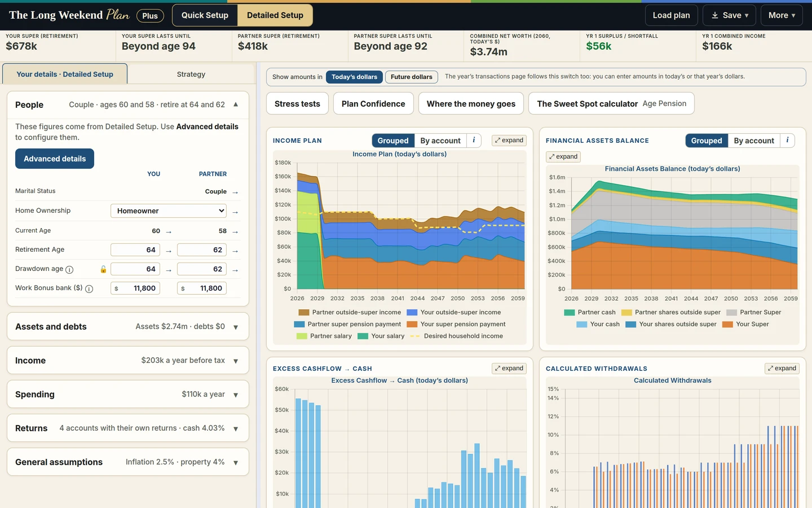Click the Yr 1 Combined Income $166k value
This screenshot has width=812, height=508.
[x=717, y=46]
